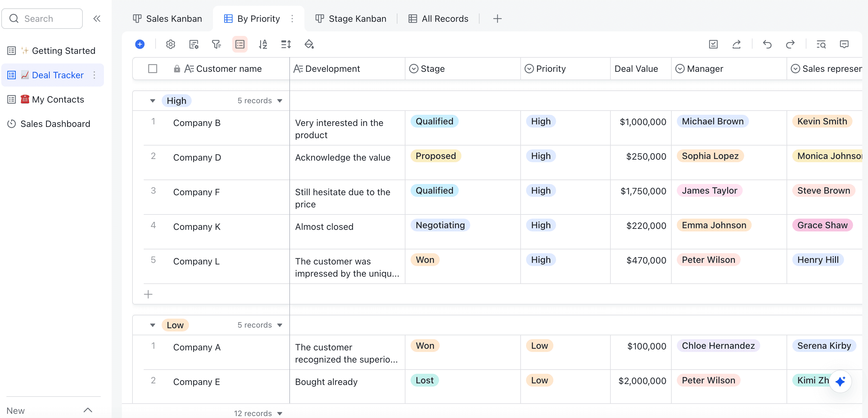Tick the select-all checkbox in header
868x418 pixels.
click(153, 69)
